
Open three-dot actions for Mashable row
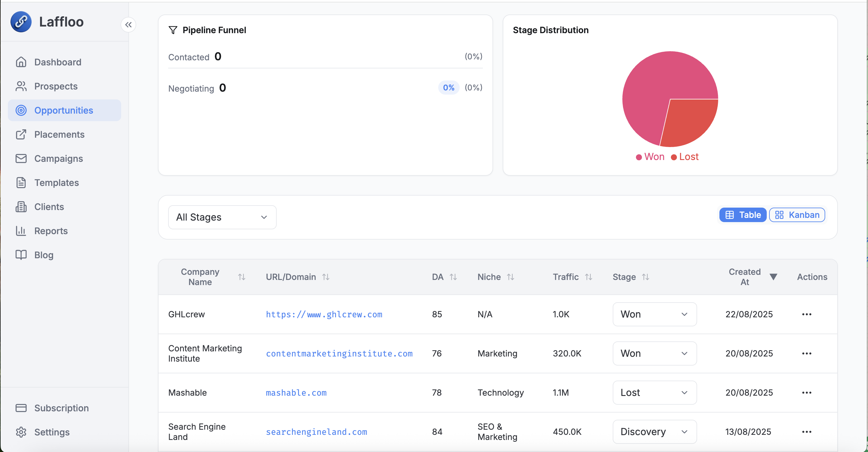(x=806, y=393)
